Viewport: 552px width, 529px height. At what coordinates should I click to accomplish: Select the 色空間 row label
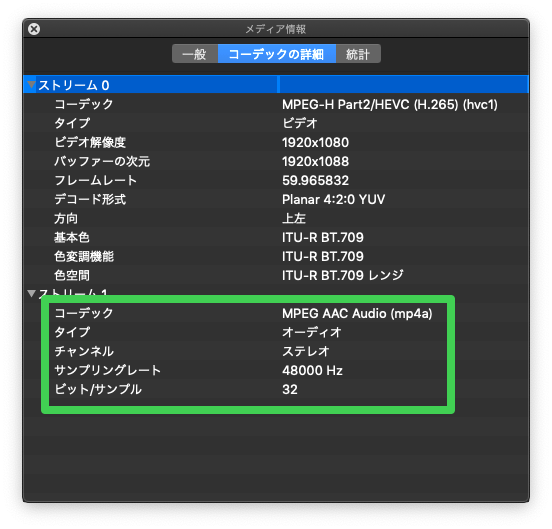point(72,275)
